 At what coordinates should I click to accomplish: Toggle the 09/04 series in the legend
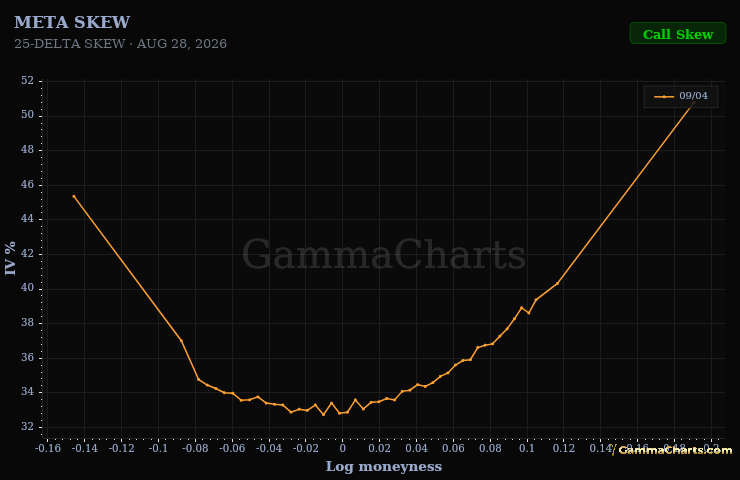(681, 96)
